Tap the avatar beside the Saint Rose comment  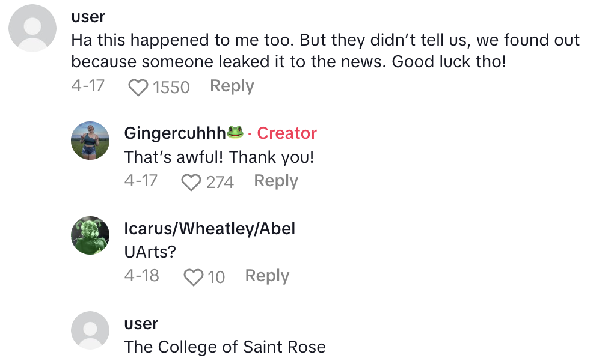(90, 330)
